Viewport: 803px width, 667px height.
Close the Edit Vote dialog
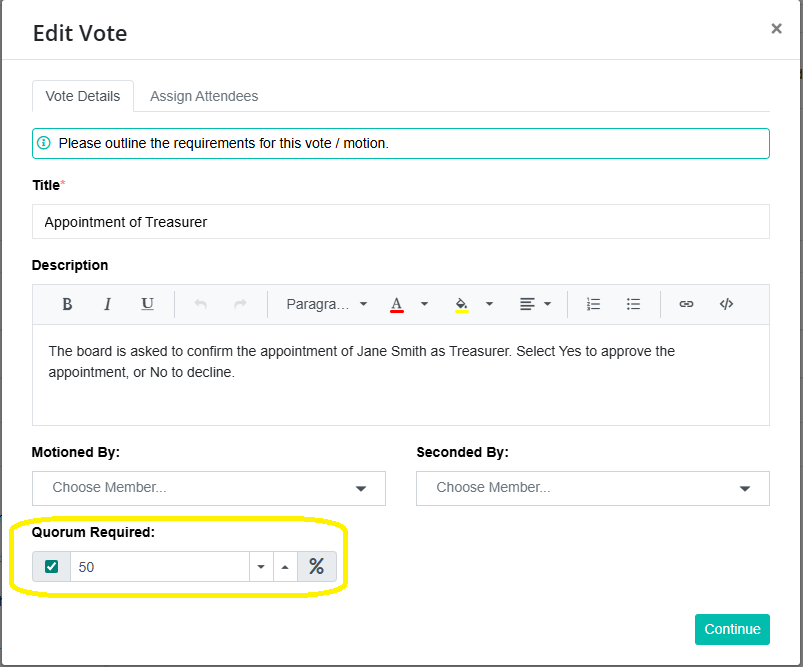776,29
